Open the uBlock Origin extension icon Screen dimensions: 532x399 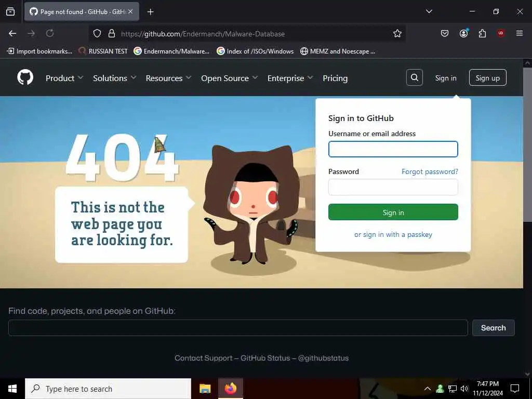coord(501,33)
